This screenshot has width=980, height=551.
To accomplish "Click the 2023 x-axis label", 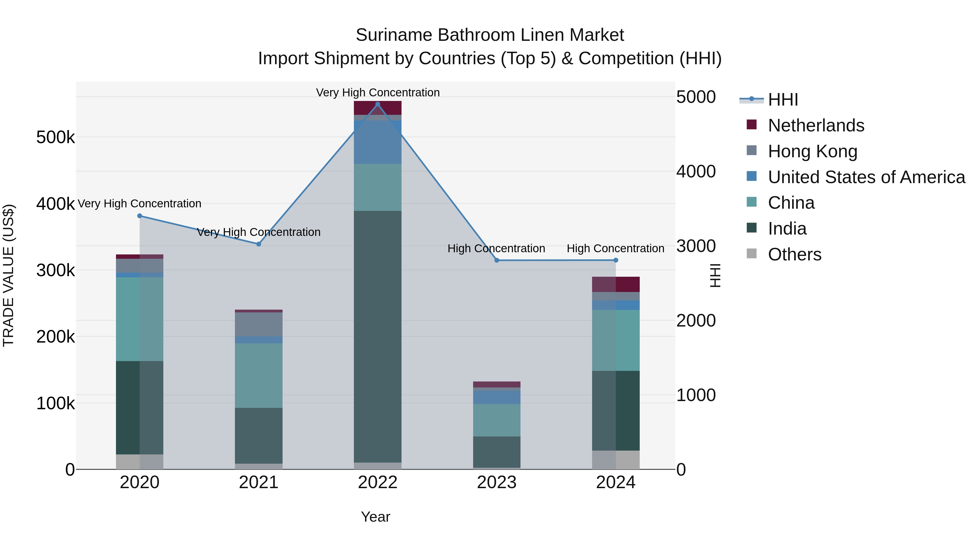I will coord(497,482).
